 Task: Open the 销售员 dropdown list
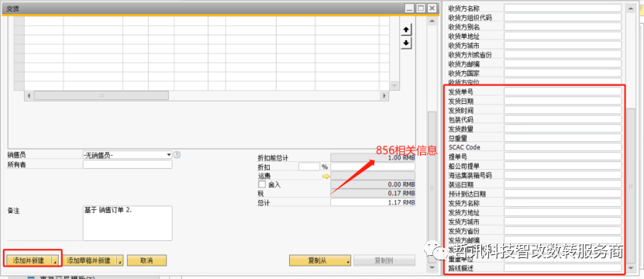pos(169,155)
